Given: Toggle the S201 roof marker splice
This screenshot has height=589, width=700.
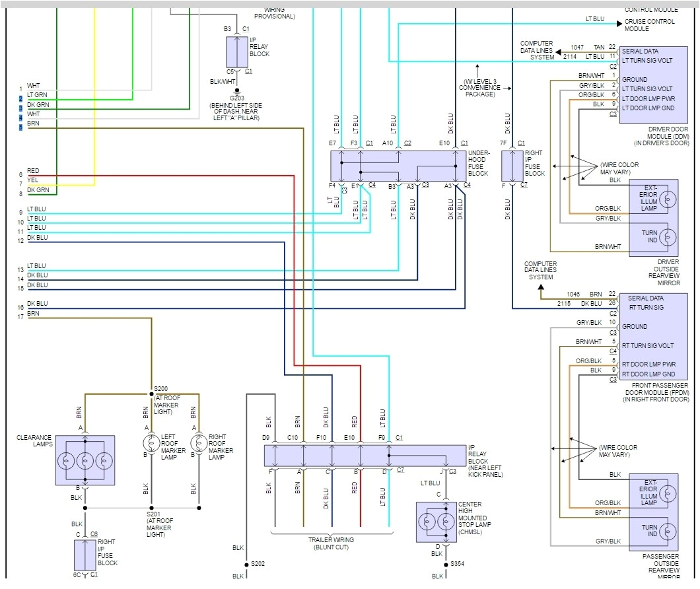Looking at the screenshot, I should (x=151, y=508).
